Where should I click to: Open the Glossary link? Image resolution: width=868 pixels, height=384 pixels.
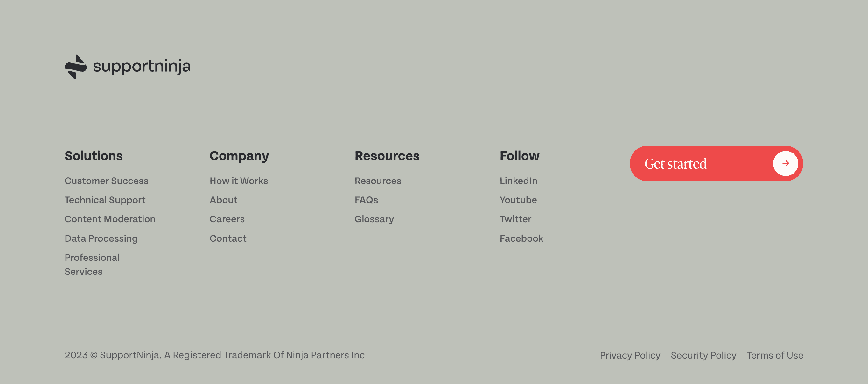pos(374,219)
